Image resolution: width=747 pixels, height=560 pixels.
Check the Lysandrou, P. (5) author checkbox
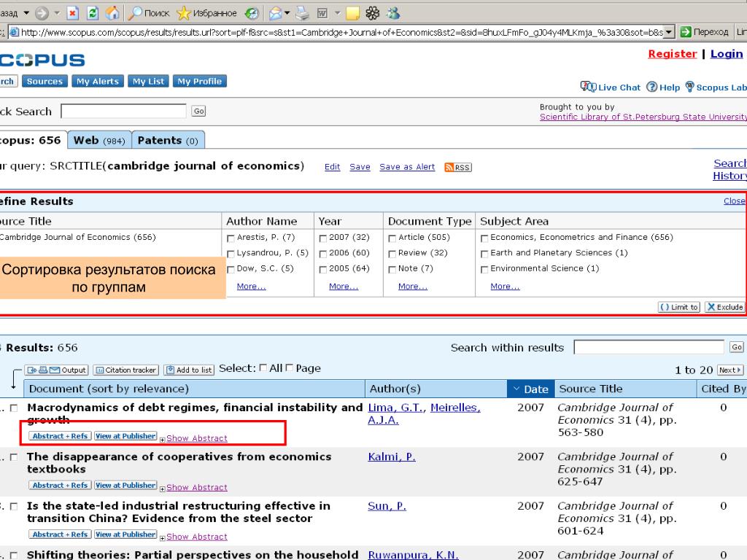coord(231,254)
